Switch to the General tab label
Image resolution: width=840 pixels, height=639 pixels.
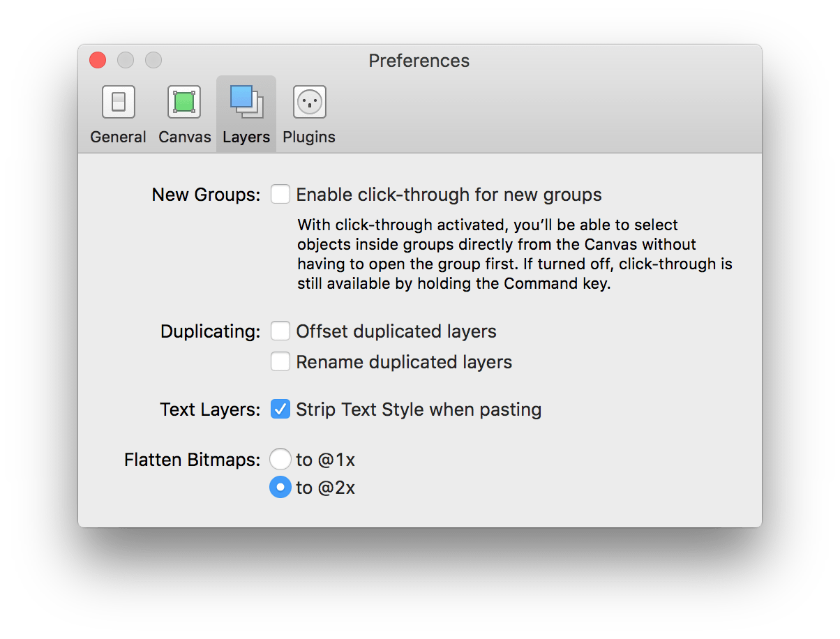pyautogui.click(x=118, y=137)
